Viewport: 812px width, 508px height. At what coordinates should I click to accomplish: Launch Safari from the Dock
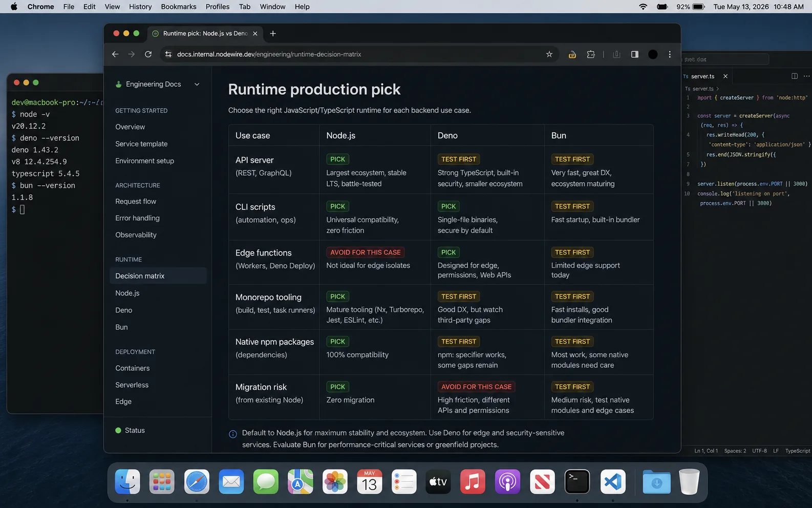(197, 481)
